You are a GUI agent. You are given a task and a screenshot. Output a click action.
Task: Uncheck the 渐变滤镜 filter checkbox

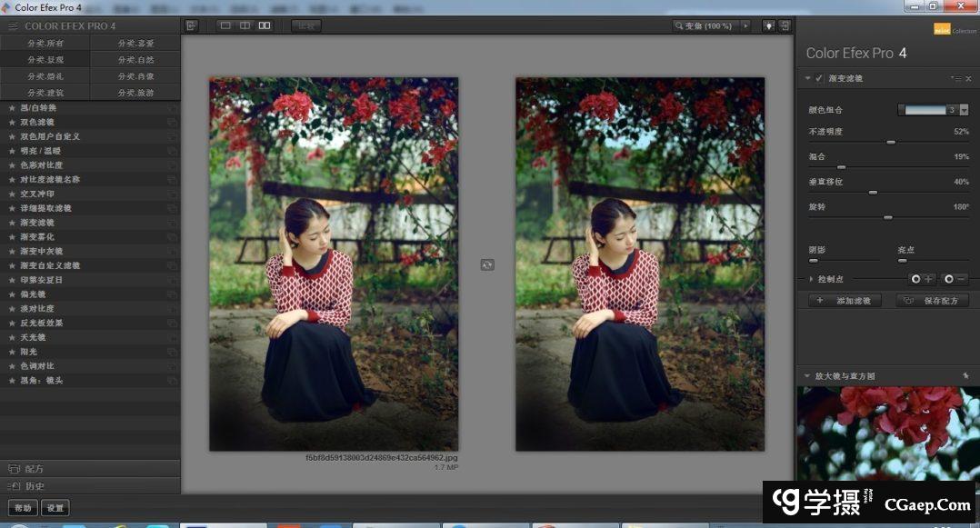[819, 79]
